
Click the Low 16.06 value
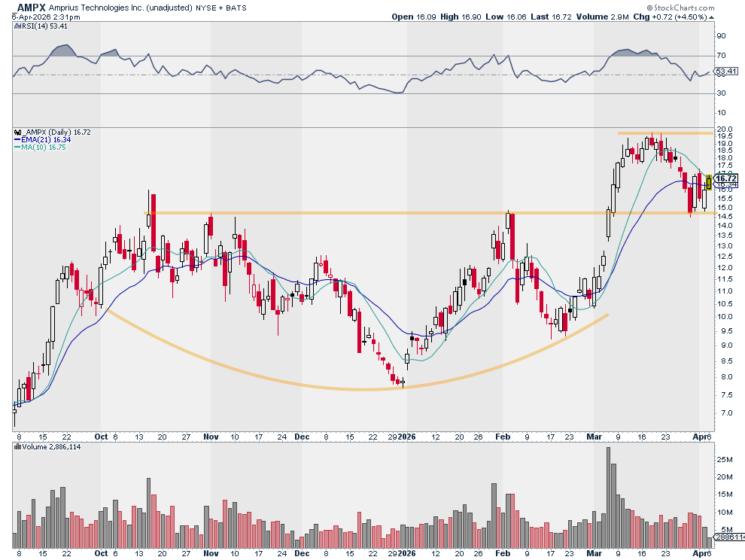(x=506, y=17)
